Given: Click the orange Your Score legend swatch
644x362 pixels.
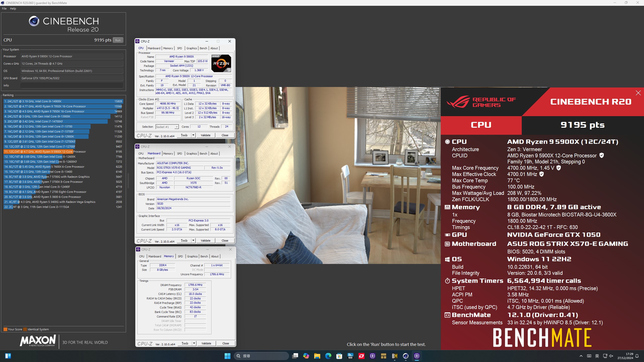Looking at the screenshot, I should pos(5,329).
